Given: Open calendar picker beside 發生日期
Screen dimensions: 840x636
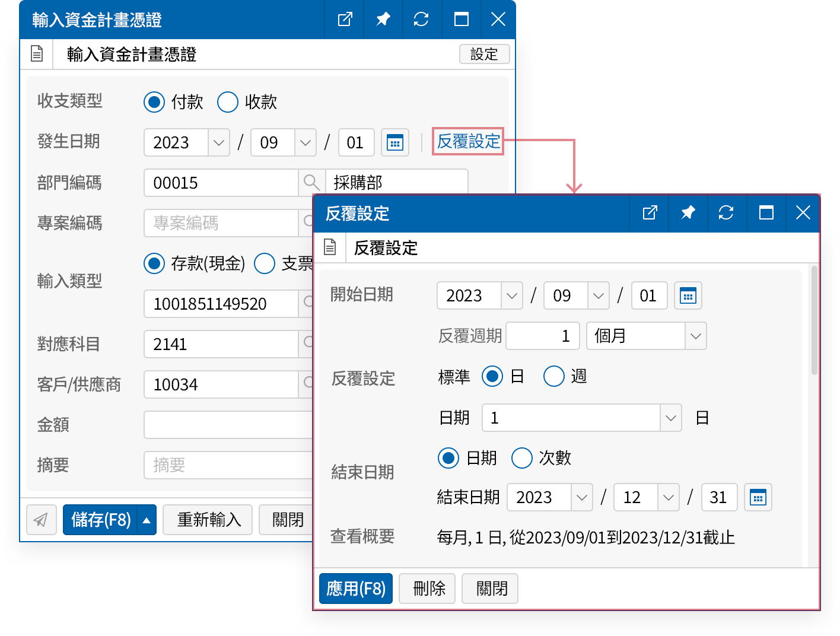Looking at the screenshot, I should coord(394,142).
